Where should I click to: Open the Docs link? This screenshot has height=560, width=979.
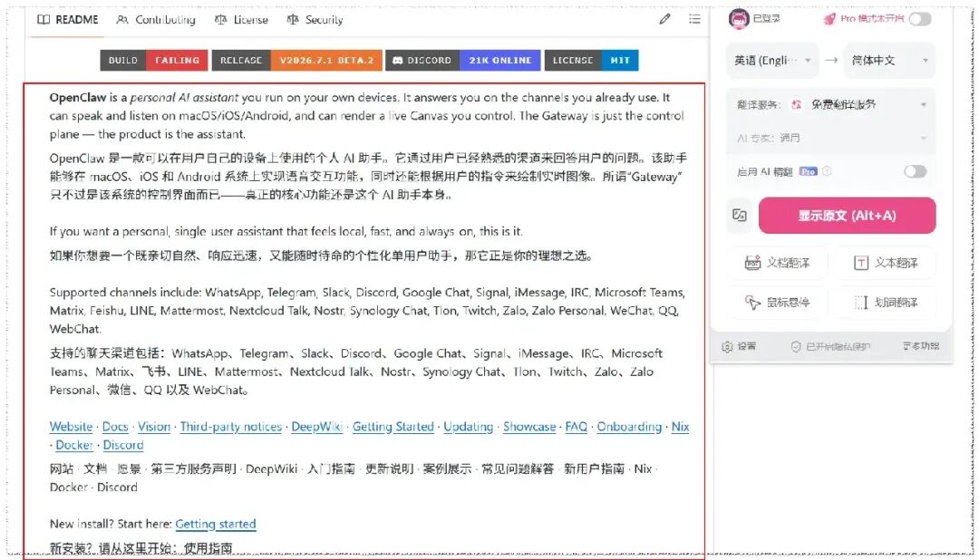[x=115, y=427]
